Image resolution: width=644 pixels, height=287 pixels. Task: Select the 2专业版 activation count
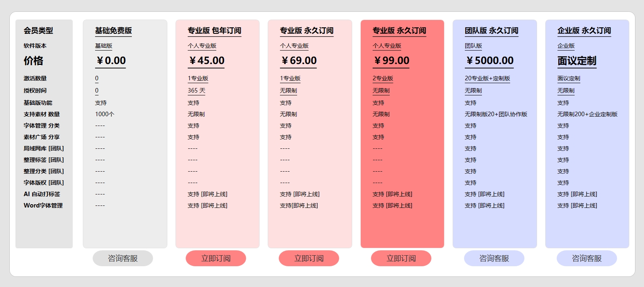point(383,78)
